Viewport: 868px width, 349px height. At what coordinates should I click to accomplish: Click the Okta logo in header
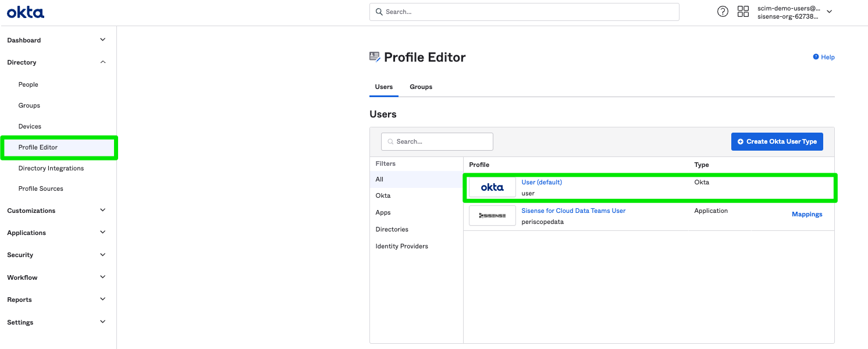pos(26,12)
